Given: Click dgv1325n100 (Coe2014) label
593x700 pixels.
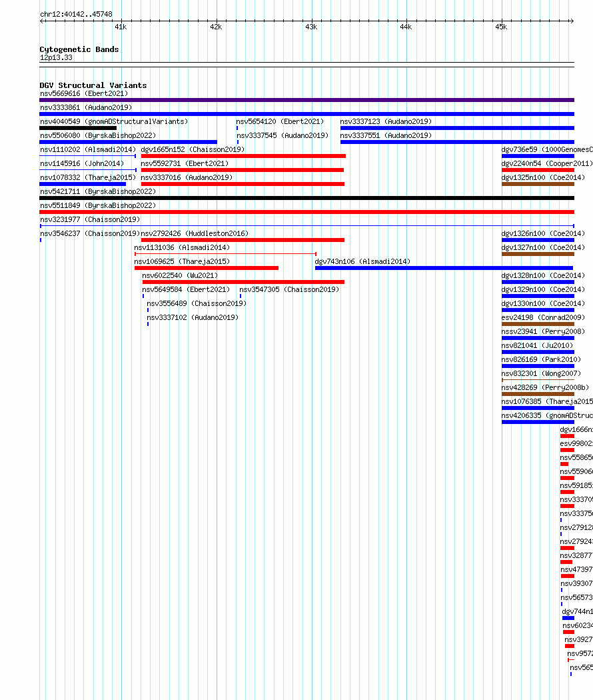Looking at the screenshot, I should [543, 177].
